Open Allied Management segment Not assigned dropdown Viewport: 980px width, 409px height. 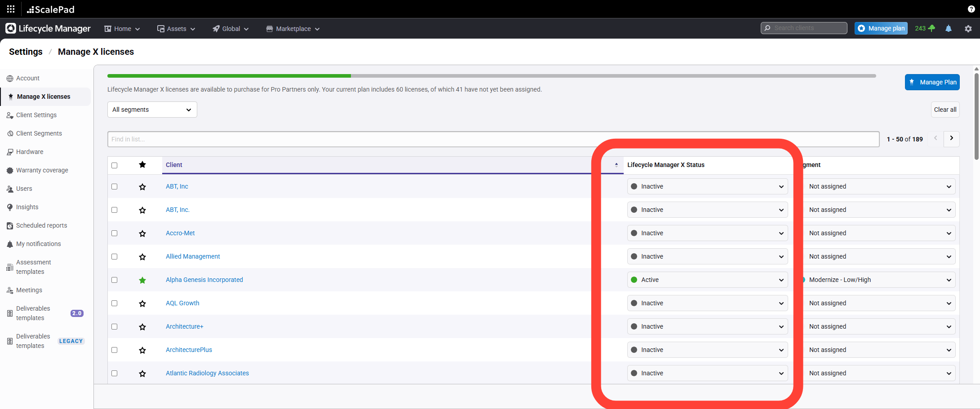click(x=879, y=256)
